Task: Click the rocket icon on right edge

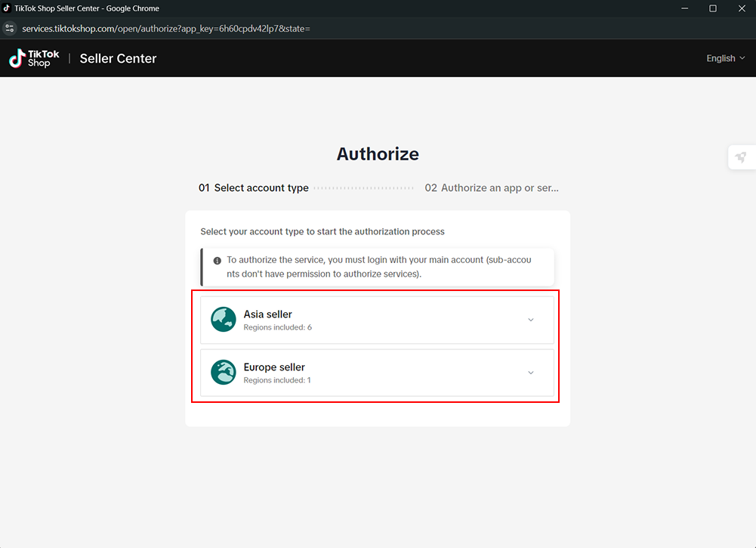Action: click(x=741, y=157)
